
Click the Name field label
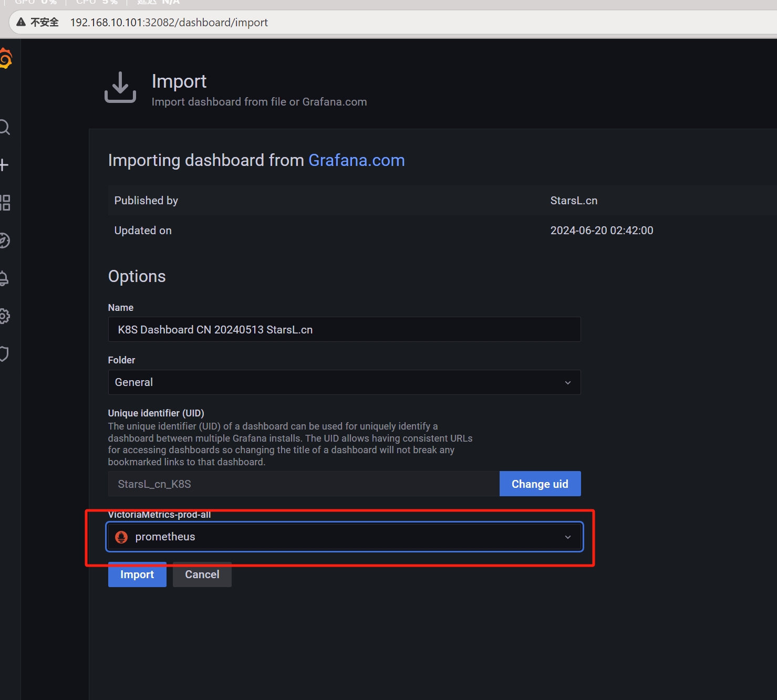pyautogui.click(x=120, y=308)
